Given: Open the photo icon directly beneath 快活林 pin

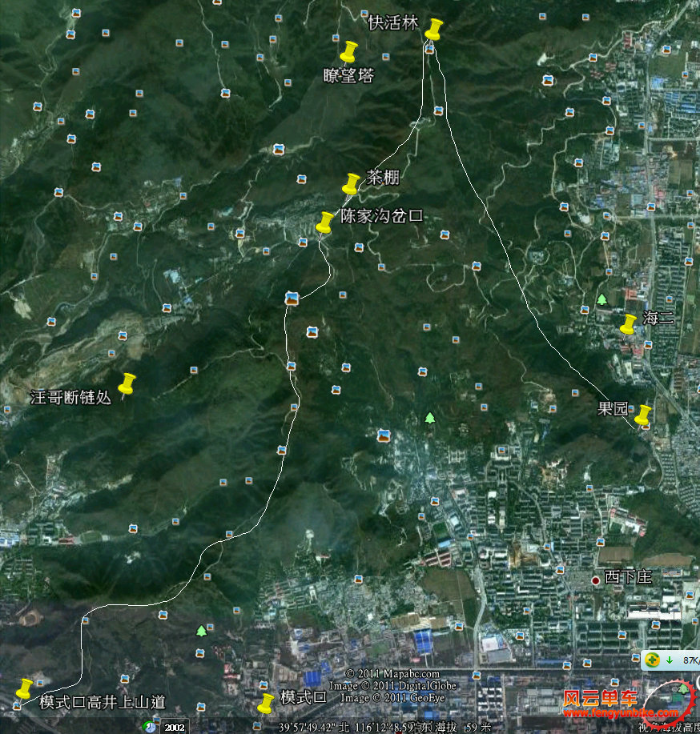Looking at the screenshot, I should coord(430,50).
